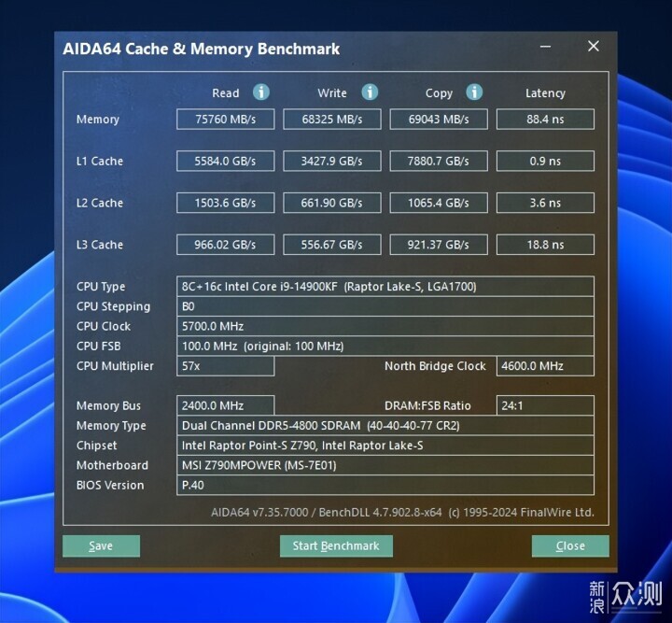Click the Write column header text

332,93
